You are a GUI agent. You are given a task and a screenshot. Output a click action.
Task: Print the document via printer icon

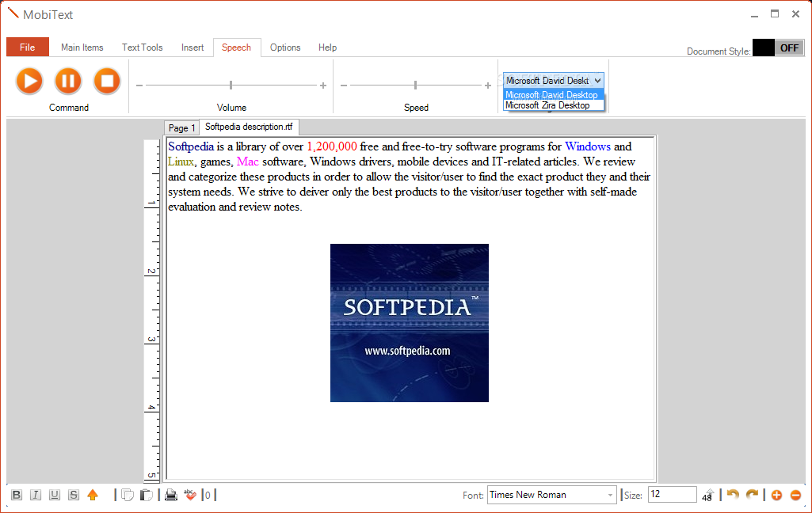click(171, 495)
